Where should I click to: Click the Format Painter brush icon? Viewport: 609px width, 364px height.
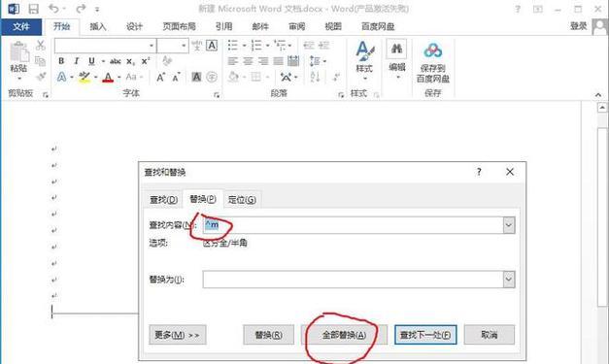tap(41, 77)
